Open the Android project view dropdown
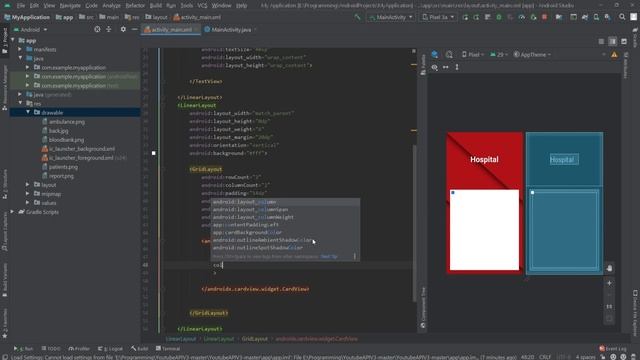 (31, 30)
